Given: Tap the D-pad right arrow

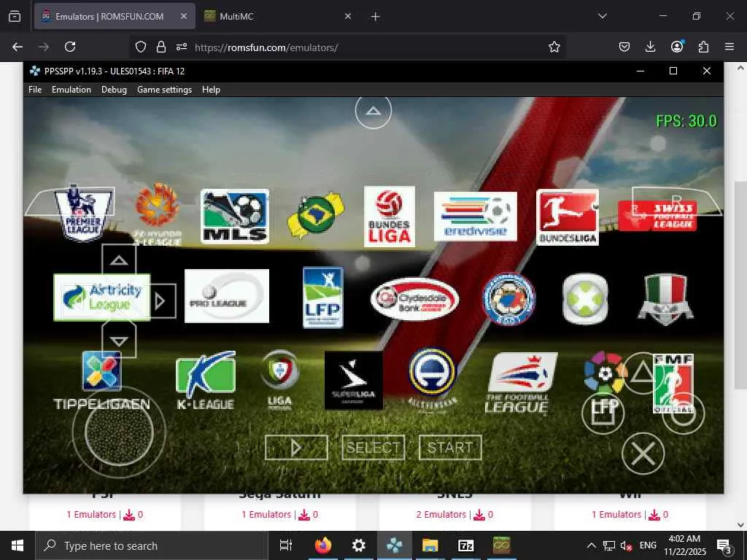Looking at the screenshot, I should pyautogui.click(x=161, y=301).
